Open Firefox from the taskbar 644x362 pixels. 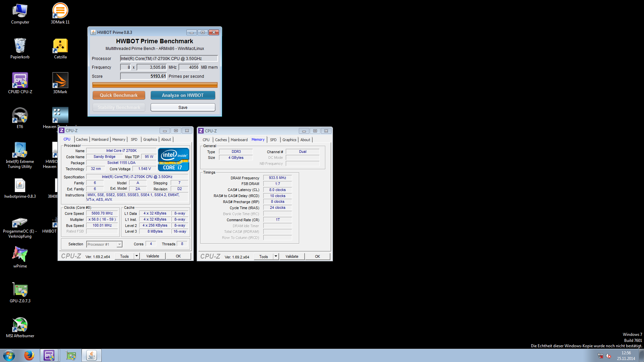pos(29,355)
